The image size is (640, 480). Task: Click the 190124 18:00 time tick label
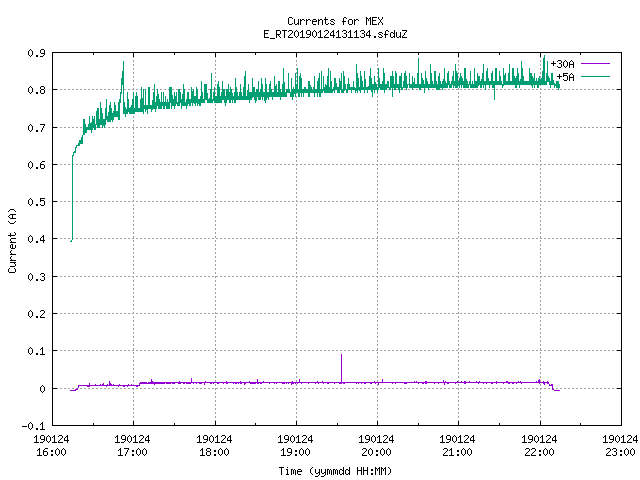point(214,446)
